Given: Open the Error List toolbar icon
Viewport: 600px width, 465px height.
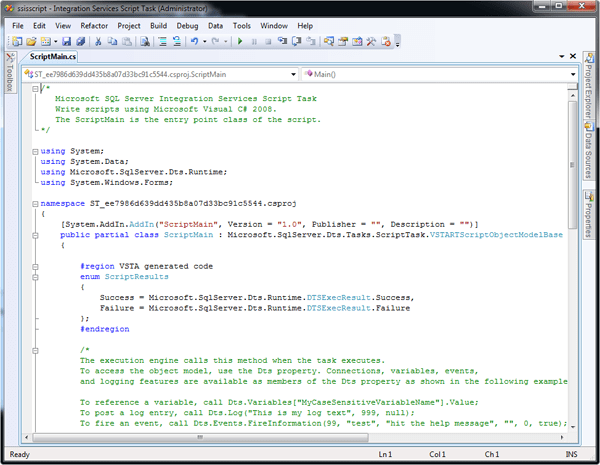Looking at the screenshot, I should (x=386, y=41).
